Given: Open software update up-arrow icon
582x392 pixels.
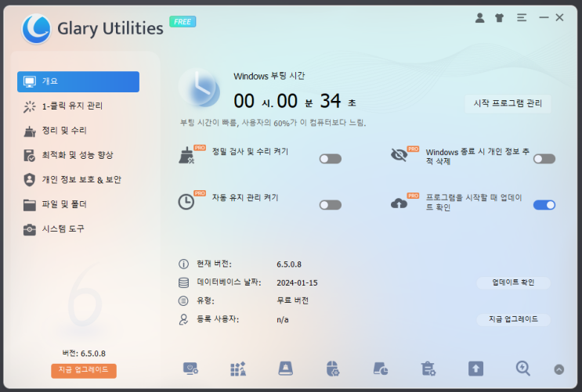Looking at the screenshot, I should click(475, 369).
